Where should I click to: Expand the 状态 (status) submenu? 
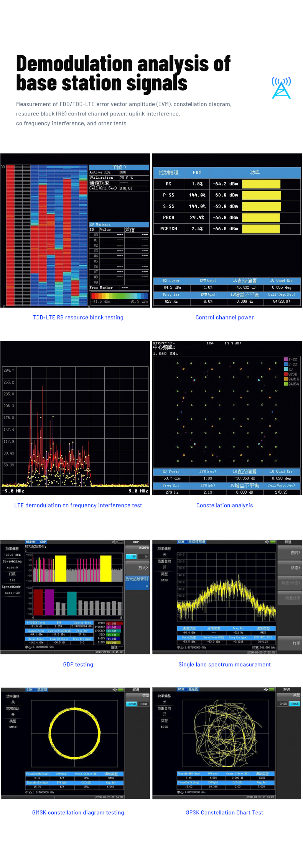click(x=290, y=568)
